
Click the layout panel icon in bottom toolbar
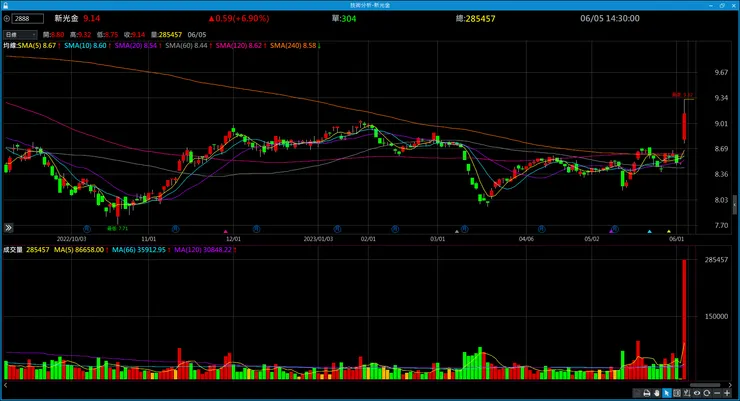tap(677, 393)
